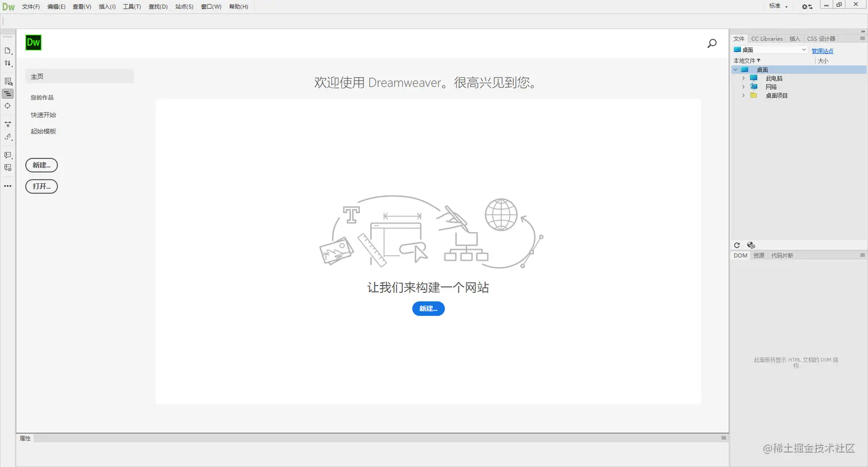The height and width of the screenshot is (467, 868).
Task: Collapse the 桌面 root tree node
Action: pyautogui.click(x=735, y=70)
